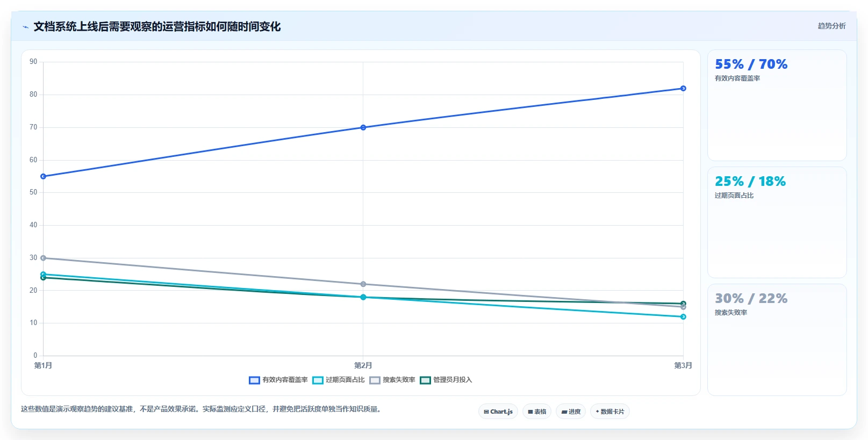Click the trend icon beside the chart title

(25, 27)
